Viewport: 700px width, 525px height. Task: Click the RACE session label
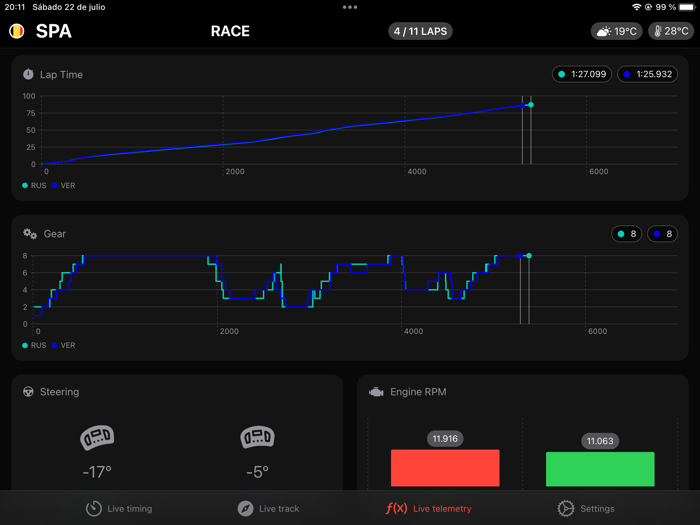point(230,31)
